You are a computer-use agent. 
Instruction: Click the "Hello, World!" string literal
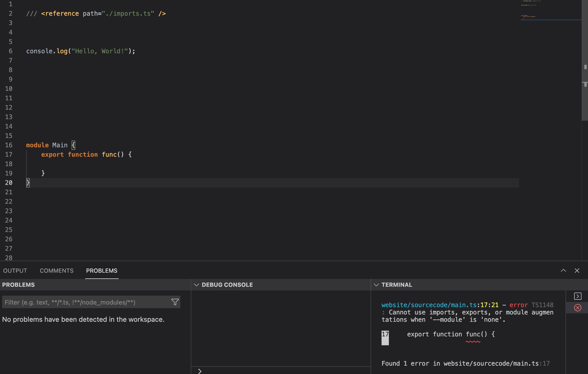click(x=100, y=51)
